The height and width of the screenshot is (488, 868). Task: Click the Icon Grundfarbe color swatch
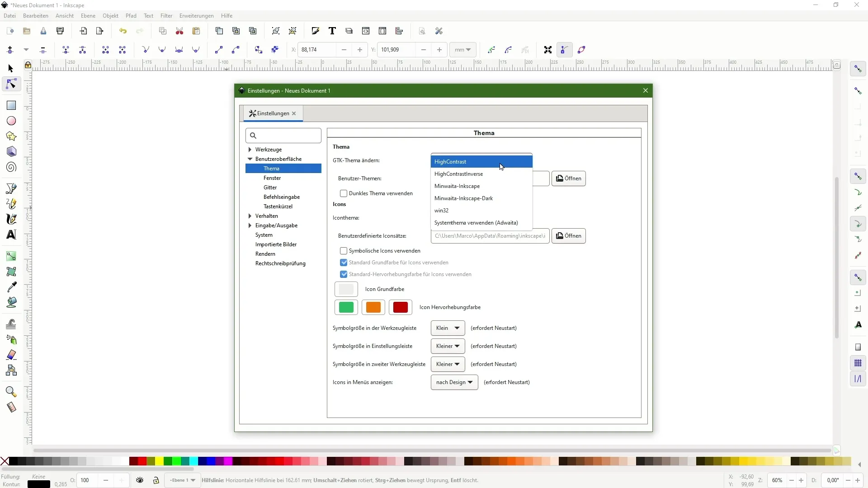[x=346, y=289]
